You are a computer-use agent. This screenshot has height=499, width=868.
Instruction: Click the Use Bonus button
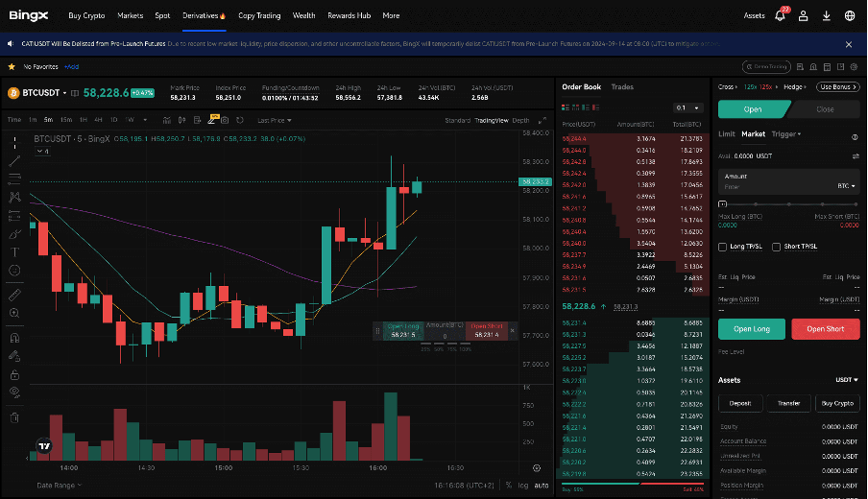[837, 87]
